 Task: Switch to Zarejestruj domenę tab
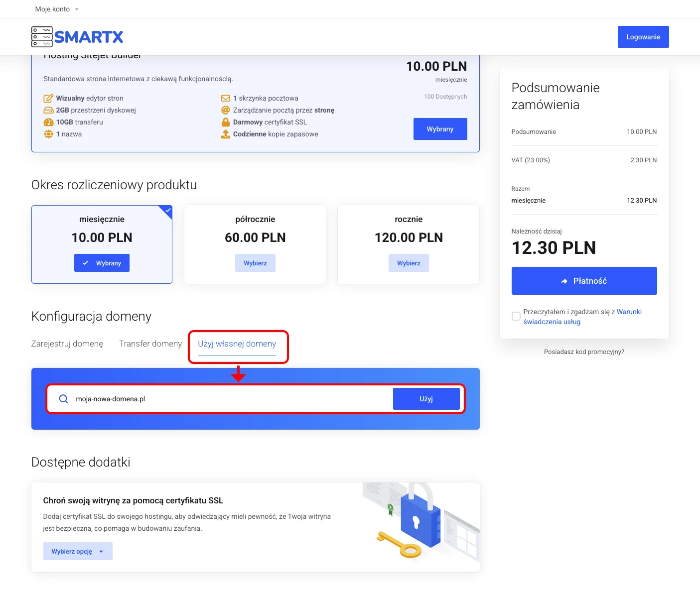click(x=67, y=344)
